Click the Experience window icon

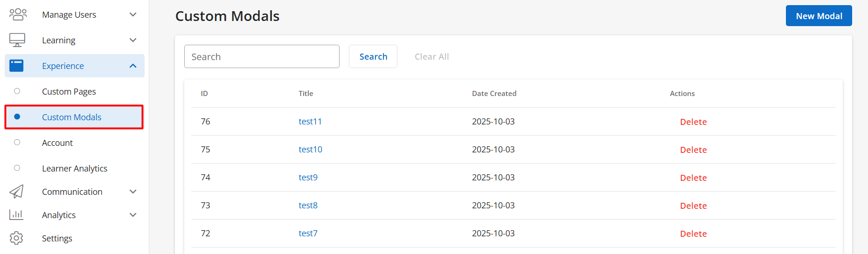coord(16,66)
